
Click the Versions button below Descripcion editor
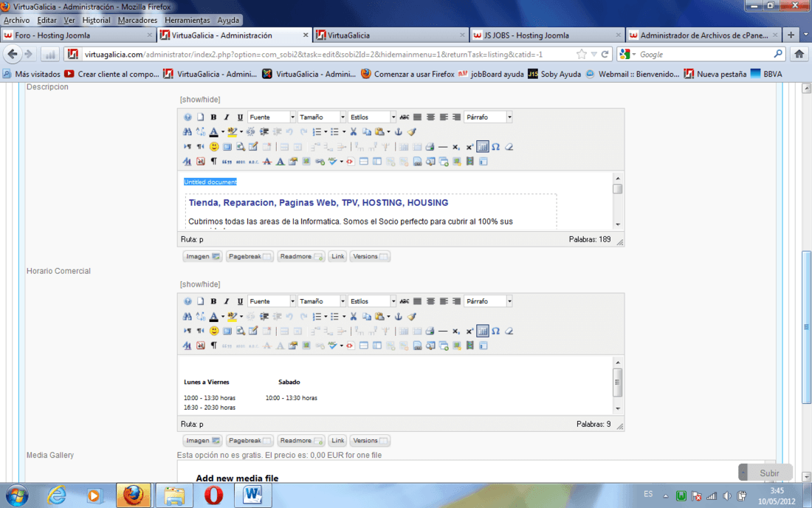(x=370, y=256)
